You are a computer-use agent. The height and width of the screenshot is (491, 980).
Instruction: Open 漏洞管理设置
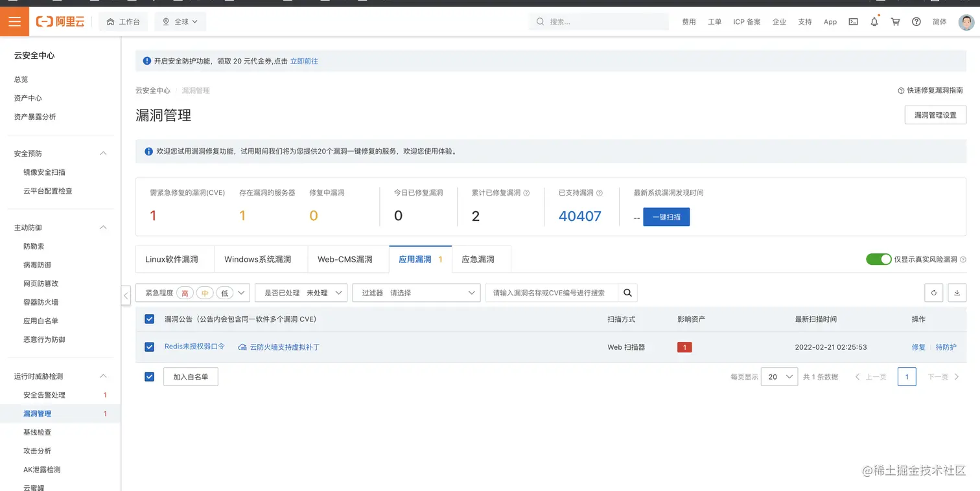tap(935, 115)
